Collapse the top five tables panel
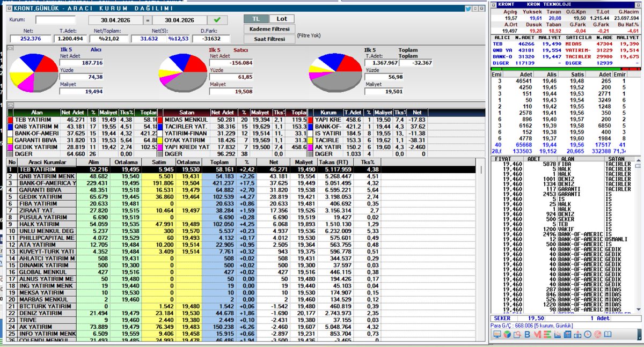 [x=10, y=105]
